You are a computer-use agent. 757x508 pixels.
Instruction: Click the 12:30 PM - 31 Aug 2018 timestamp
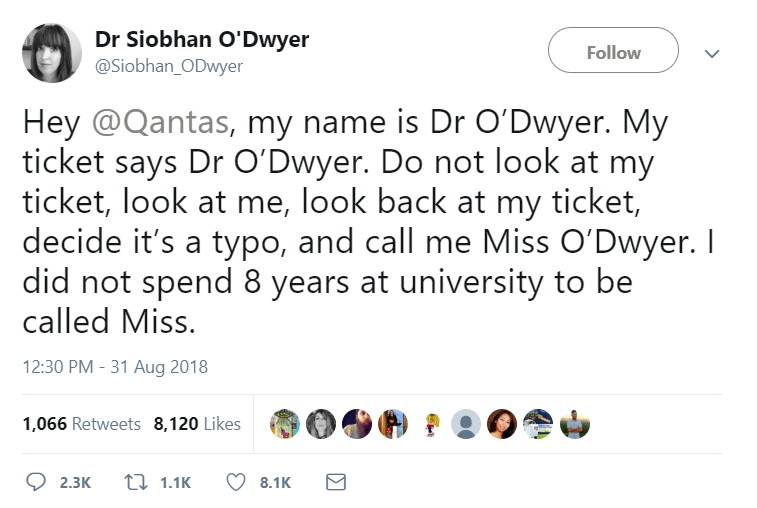coord(114,366)
